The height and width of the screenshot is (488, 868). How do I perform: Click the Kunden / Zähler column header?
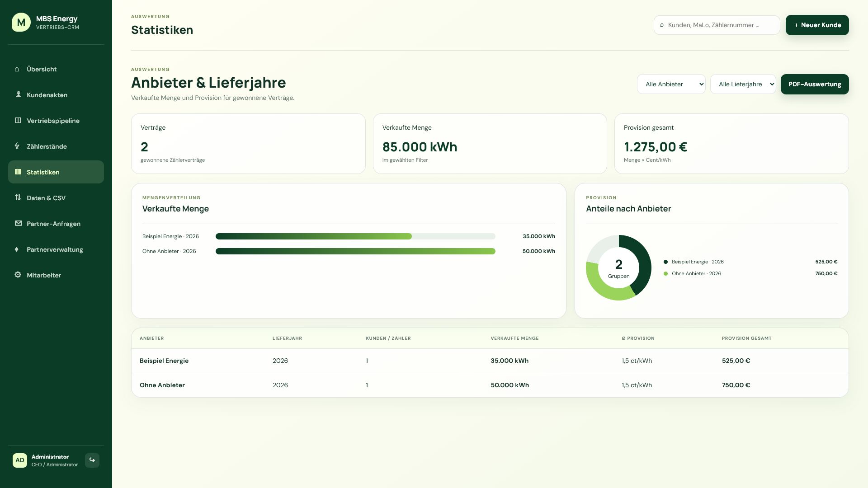[388, 338]
